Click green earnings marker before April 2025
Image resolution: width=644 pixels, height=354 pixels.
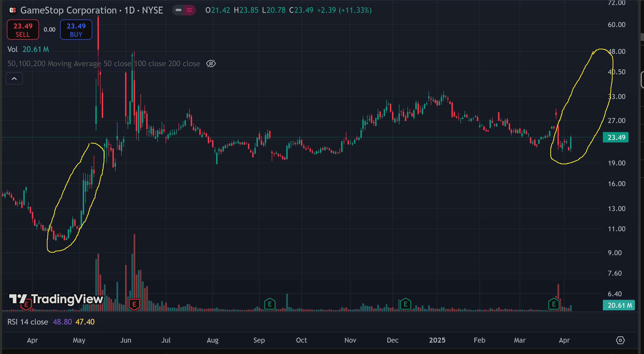[554, 304]
